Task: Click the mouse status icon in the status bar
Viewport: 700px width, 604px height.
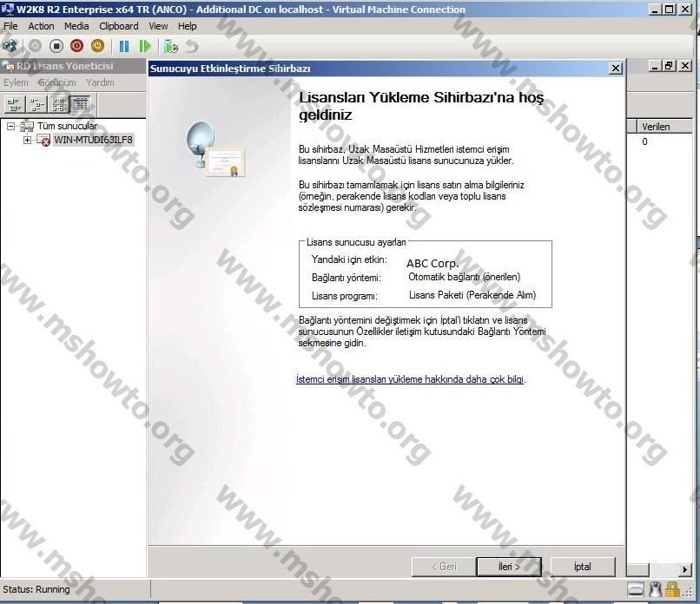Action: pyautogui.click(x=656, y=590)
